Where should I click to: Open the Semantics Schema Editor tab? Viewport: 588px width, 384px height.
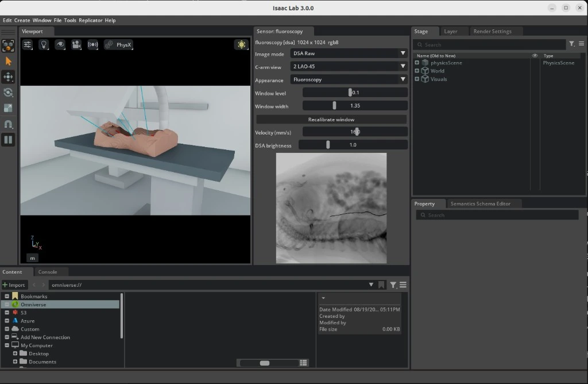481,203
